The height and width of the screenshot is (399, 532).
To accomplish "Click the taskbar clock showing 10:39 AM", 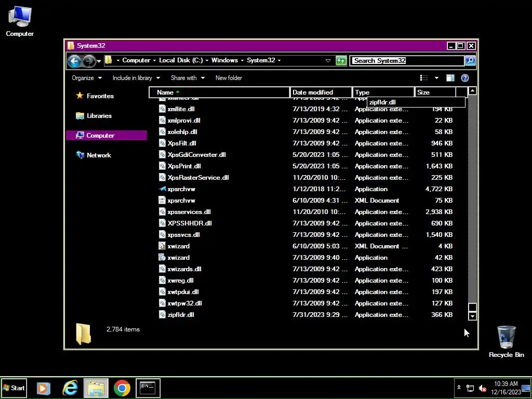I will 506,388.
